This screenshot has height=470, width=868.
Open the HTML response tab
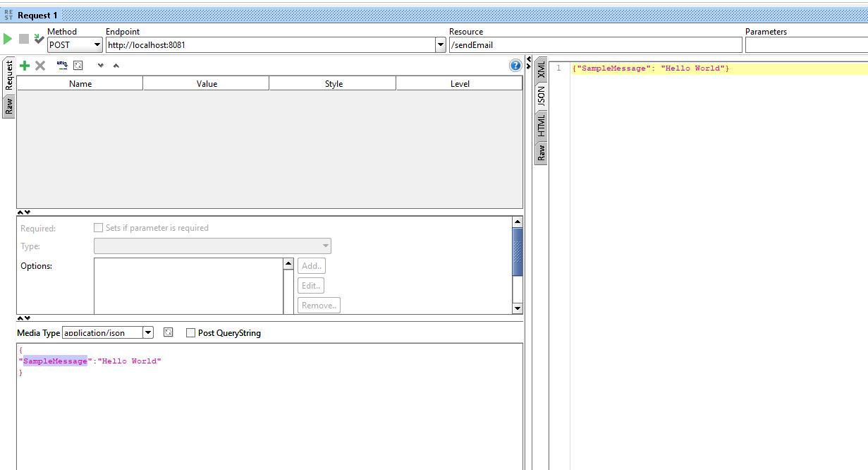click(x=541, y=126)
